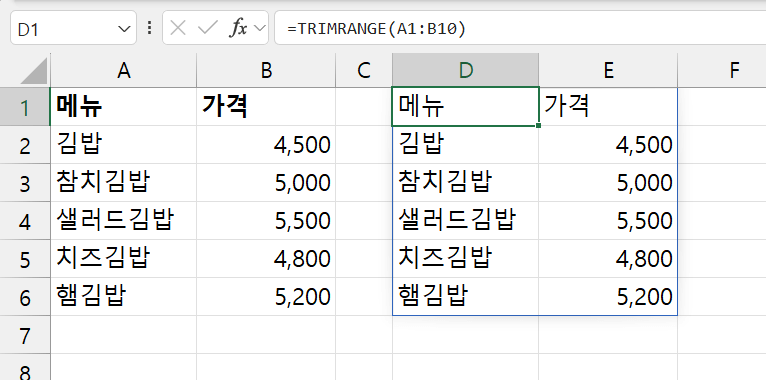Select cell D3 containing 참치김밥
766x380 pixels.
point(466,183)
